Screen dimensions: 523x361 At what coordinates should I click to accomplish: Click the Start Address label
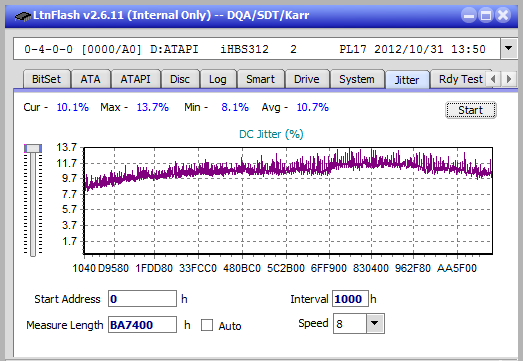point(67,299)
